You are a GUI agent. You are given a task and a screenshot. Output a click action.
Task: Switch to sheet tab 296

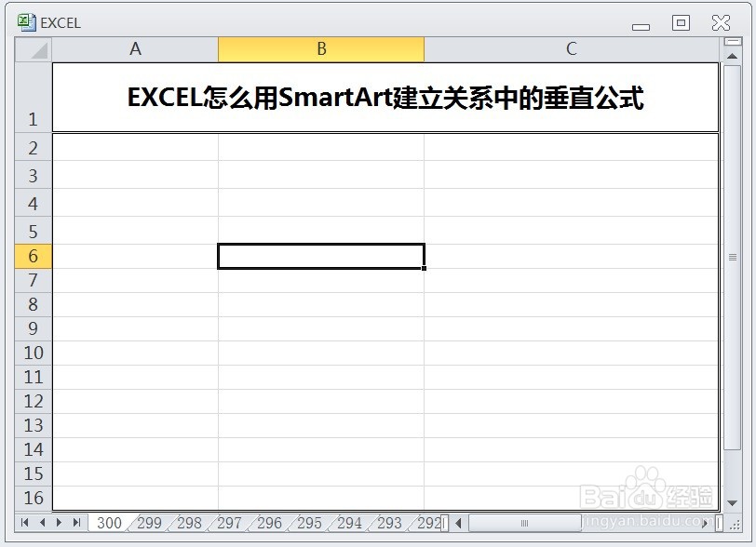(269, 523)
